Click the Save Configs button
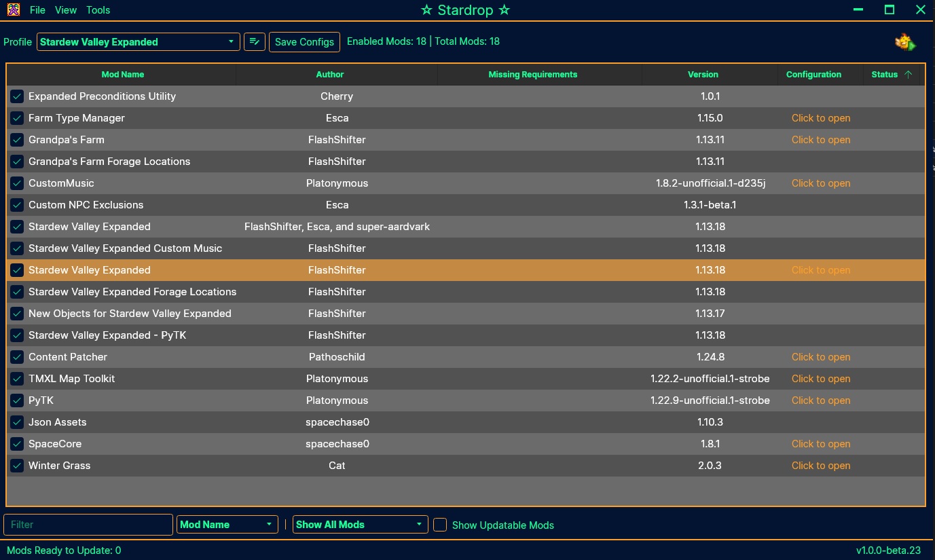 pyautogui.click(x=304, y=41)
